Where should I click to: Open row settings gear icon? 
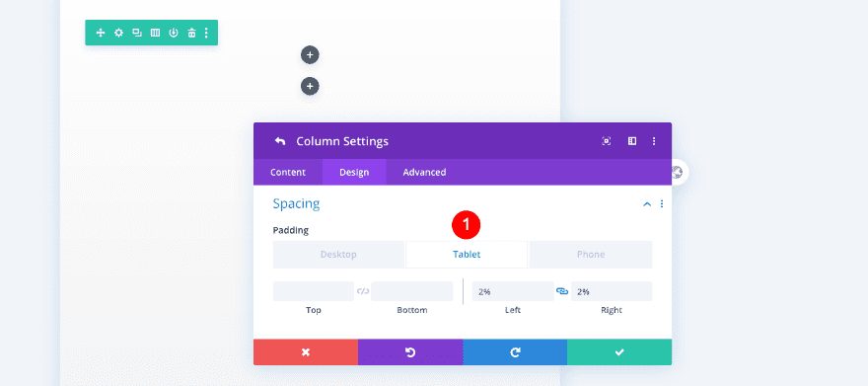(118, 33)
